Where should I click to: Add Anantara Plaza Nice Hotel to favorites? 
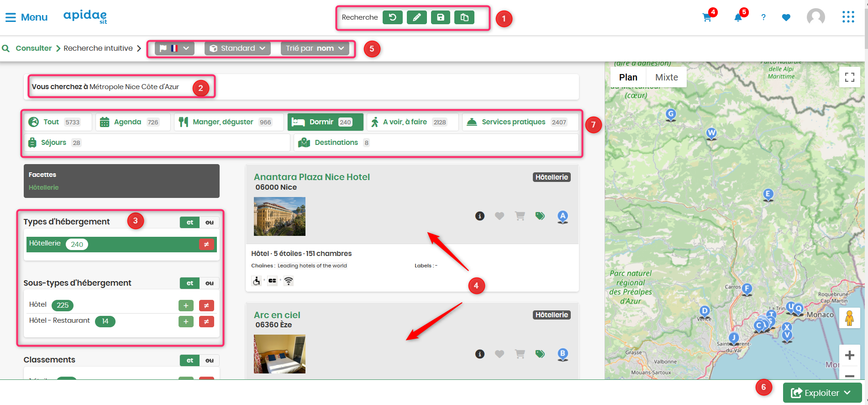point(500,216)
